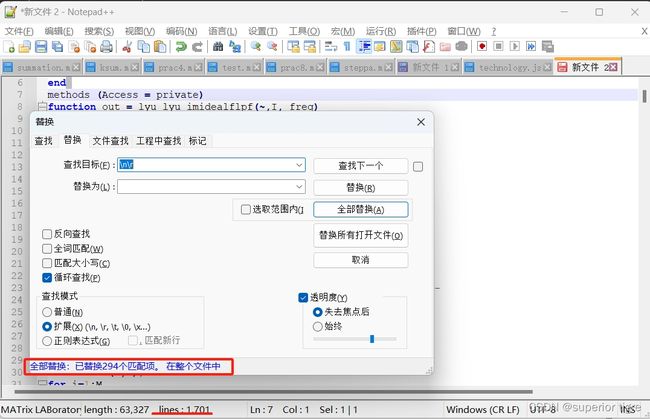Image resolution: width=650 pixels, height=419 pixels.
Task: Open the 宏(M) menu
Action: (343, 31)
